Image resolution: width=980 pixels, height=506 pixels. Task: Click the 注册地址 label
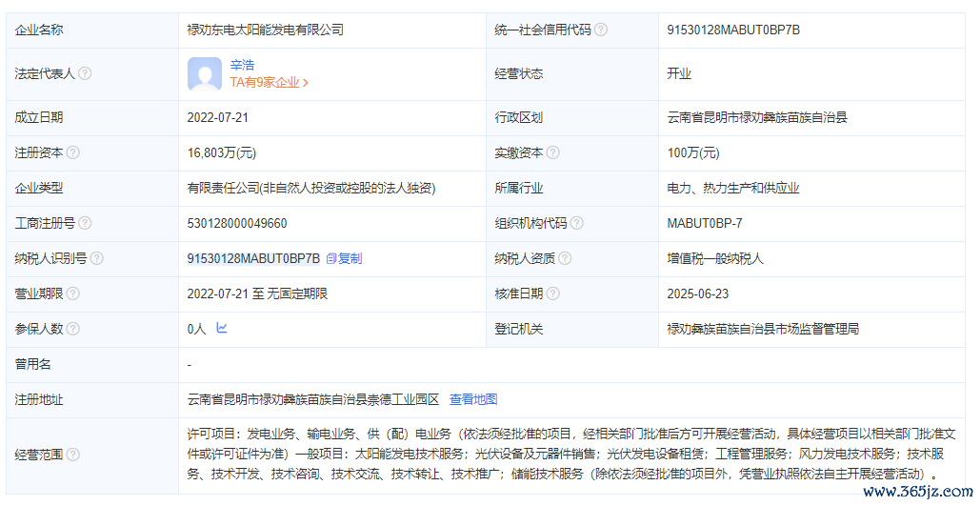pyautogui.click(x=39, y=399)
